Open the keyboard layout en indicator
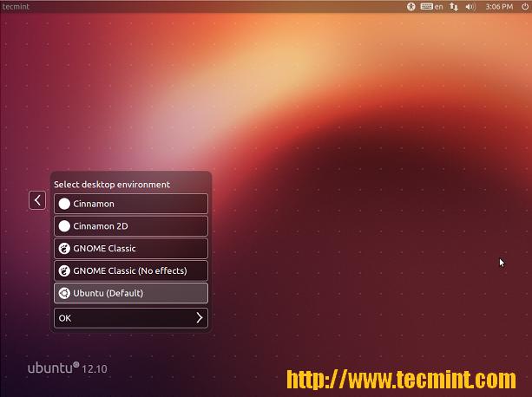This screenshot has width=532, height=397. (x=431, y=6)
